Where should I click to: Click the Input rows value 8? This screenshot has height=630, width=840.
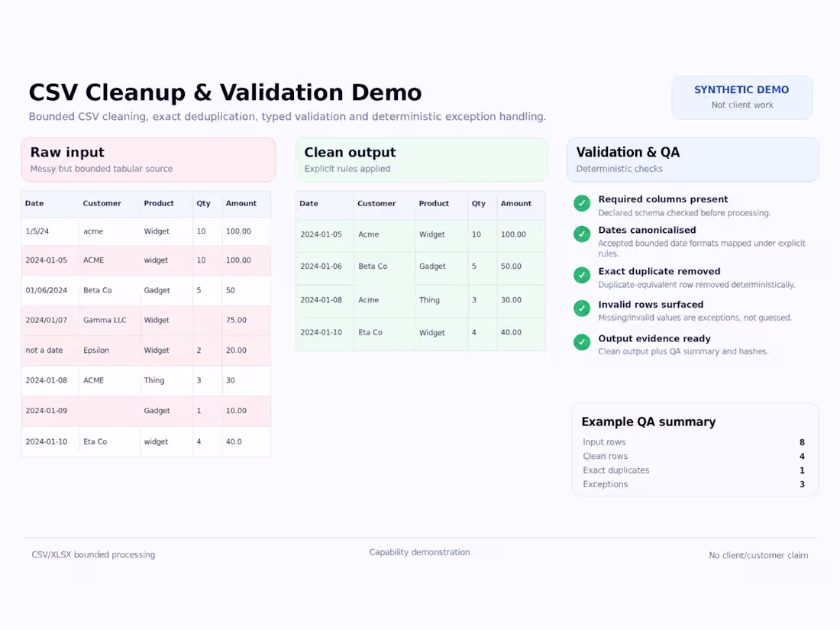tap(802, 442)
